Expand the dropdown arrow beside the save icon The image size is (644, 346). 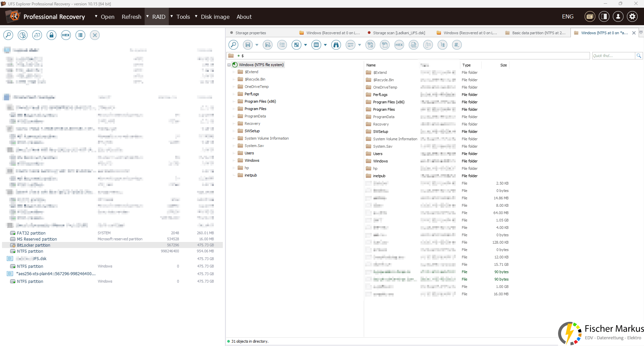click(257, 45)
